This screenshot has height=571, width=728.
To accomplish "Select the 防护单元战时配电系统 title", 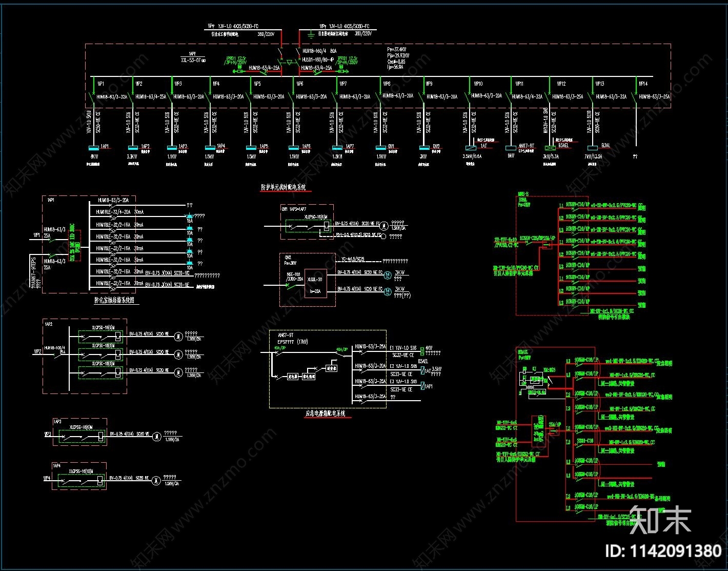I will pos(283,187).
